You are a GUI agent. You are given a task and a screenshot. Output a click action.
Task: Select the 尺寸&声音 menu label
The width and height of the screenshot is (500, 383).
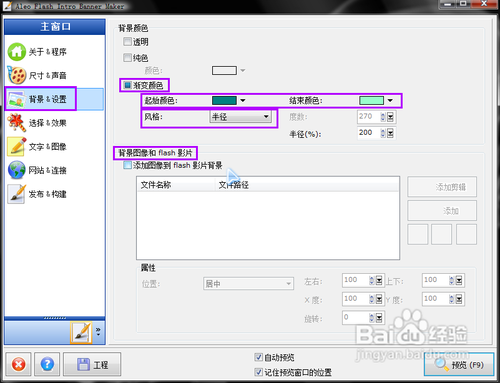coord(47,75)
